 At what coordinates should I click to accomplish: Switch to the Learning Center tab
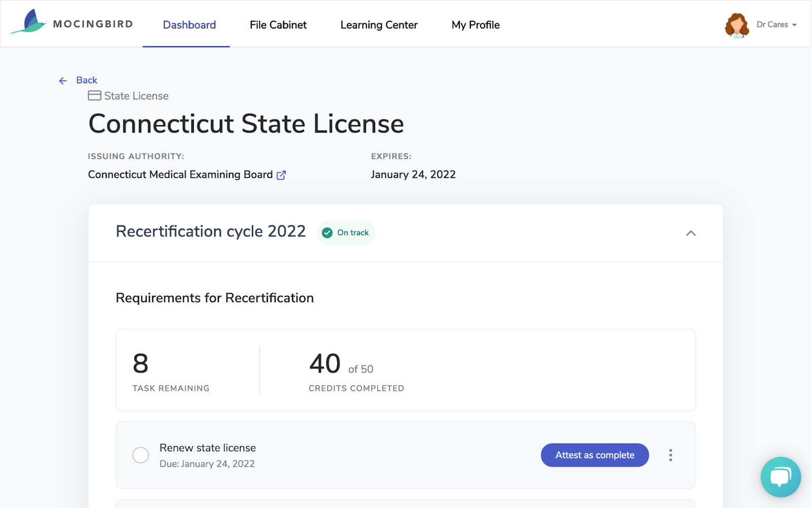379,25
